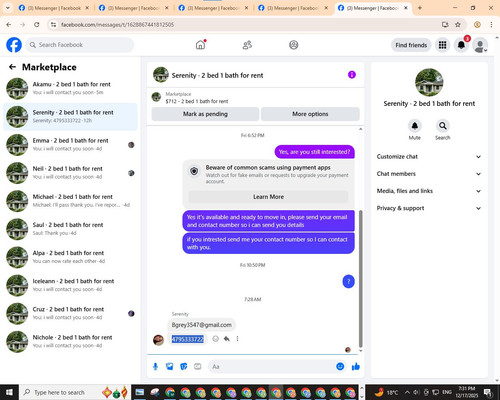Viewport: 500px width, 400px height.
Task: Click the Facebook logo
Action: 14,45
